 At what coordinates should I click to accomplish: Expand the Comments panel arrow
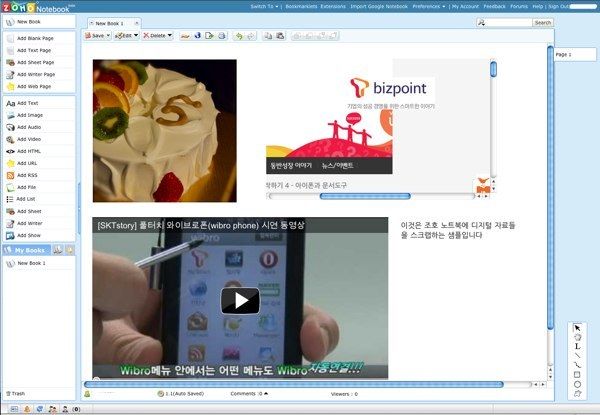266,394
